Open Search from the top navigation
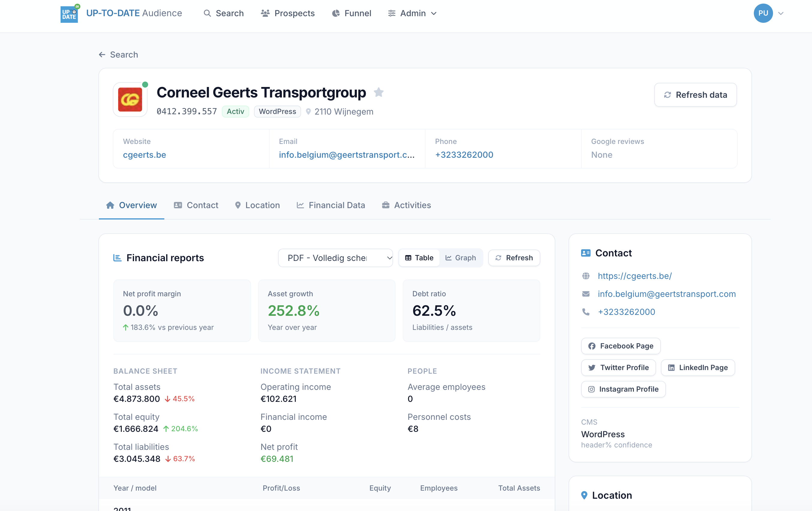The image size is (812, 511). (224, 13)
